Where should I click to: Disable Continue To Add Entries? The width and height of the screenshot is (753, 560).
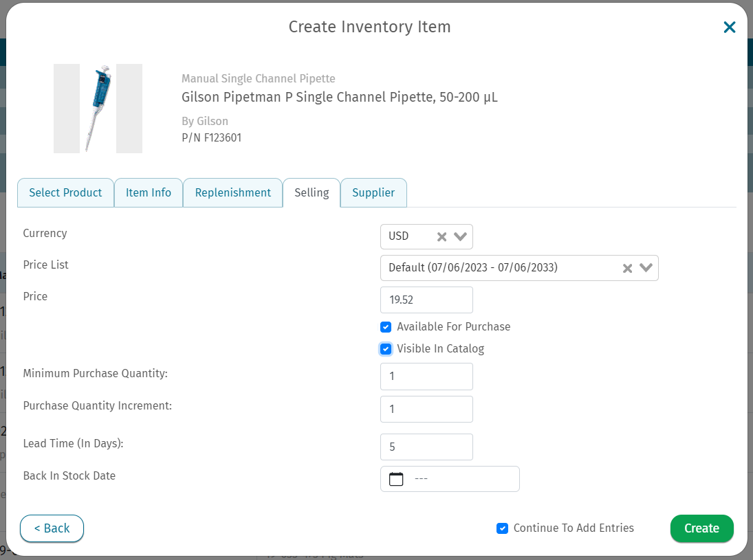click(x=502, y=528)
